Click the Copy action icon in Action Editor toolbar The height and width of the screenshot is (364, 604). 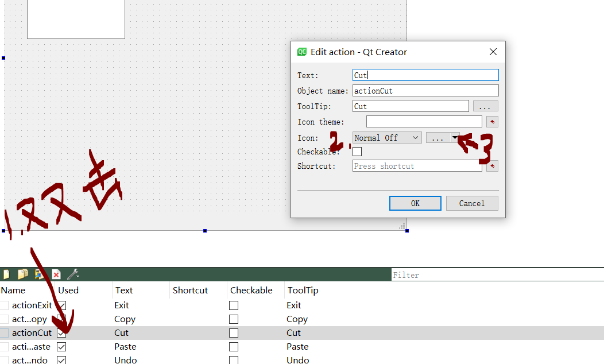click(x=23, y=274)
